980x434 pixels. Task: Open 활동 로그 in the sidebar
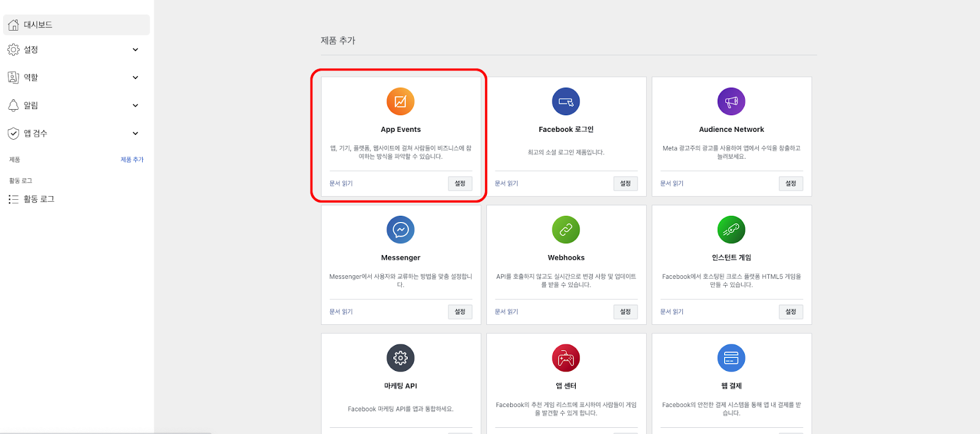click(77, 199)
